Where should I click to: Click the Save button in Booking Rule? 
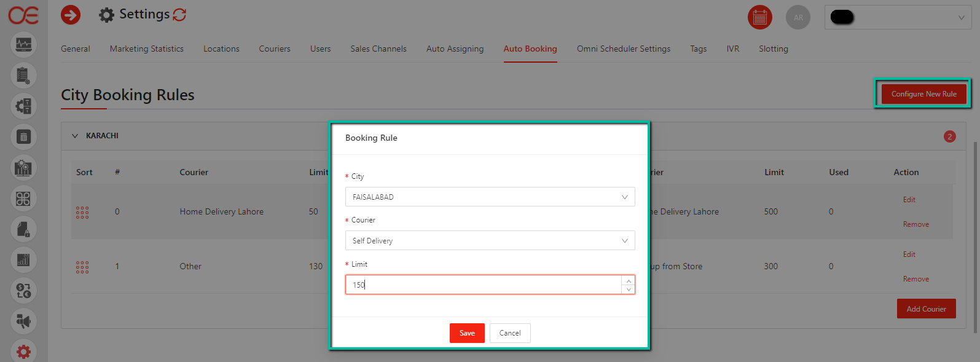(x=467, y=333)
